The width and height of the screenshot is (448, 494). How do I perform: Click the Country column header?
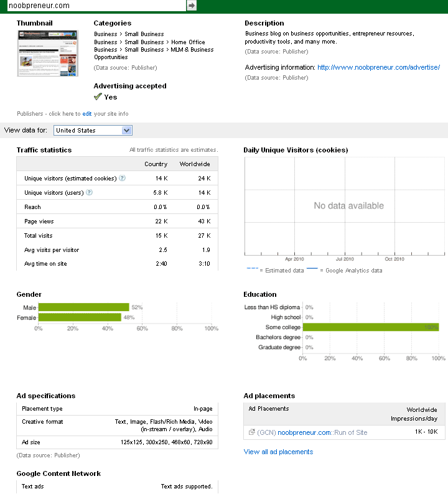(156, 164)
